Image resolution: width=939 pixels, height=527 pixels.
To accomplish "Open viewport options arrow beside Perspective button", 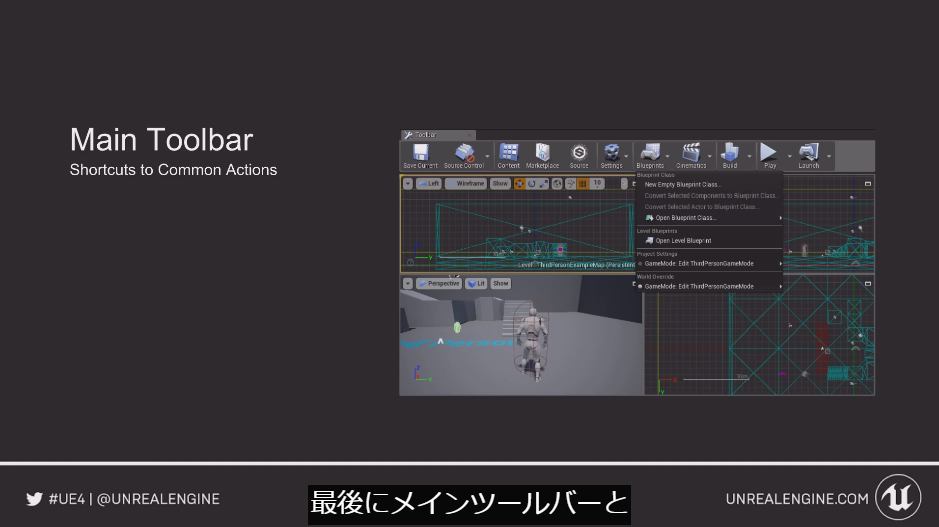I will point(408,284).
